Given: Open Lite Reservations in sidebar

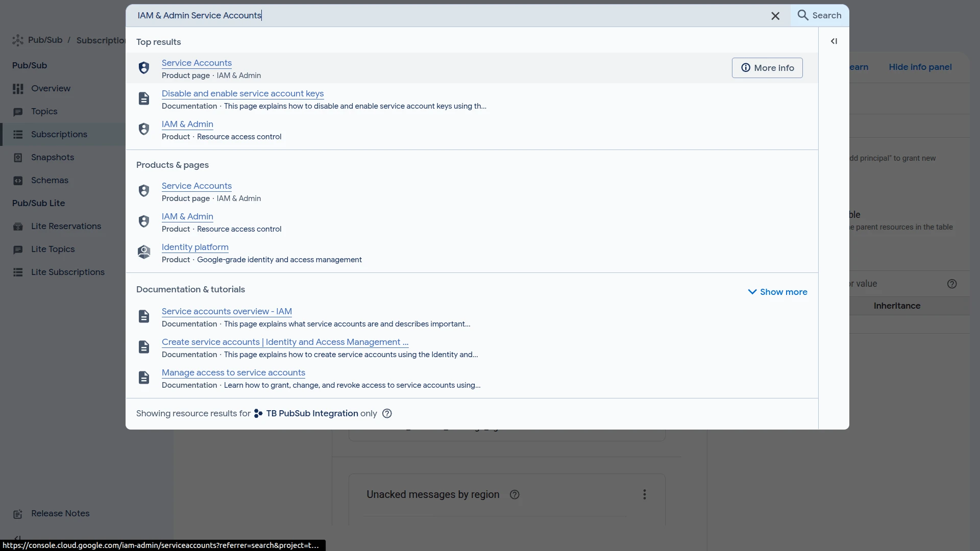Looking at the screenshot, I should tap(66, 226).
